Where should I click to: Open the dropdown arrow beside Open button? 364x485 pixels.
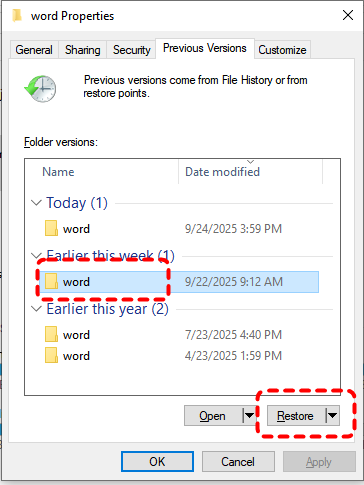pyautogui.click(x=249, y=415)
